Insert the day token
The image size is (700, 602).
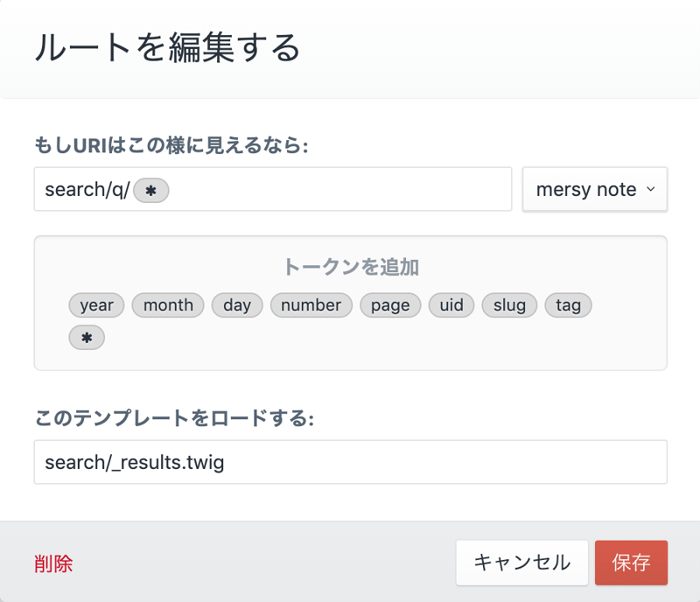tap(237, 304)
